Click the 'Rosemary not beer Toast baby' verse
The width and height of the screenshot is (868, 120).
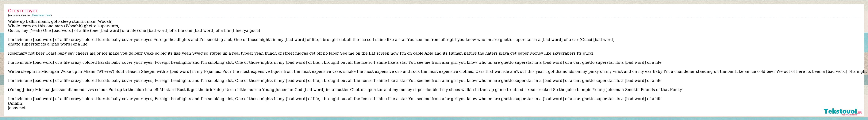[x=301, y=53]
